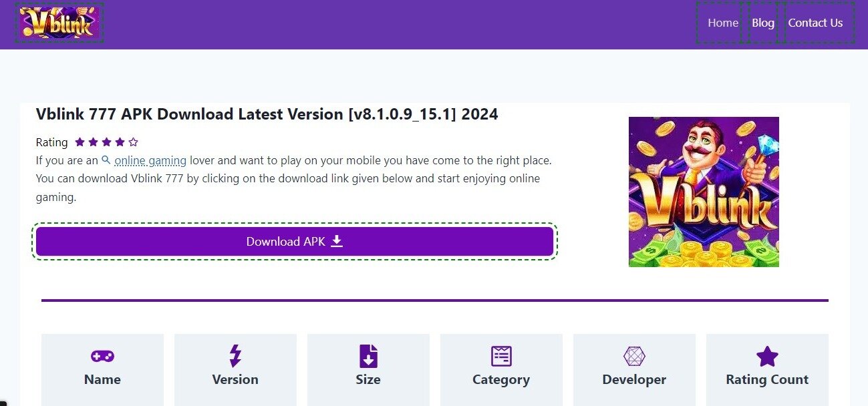Click the empty fifth rating star
Image resolution: width=868 pixels, height=406 pixels.
coord(133,142)
